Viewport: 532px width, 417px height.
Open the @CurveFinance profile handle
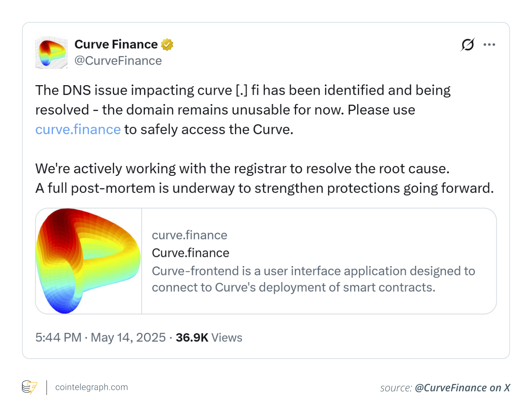tap(118, 61)
